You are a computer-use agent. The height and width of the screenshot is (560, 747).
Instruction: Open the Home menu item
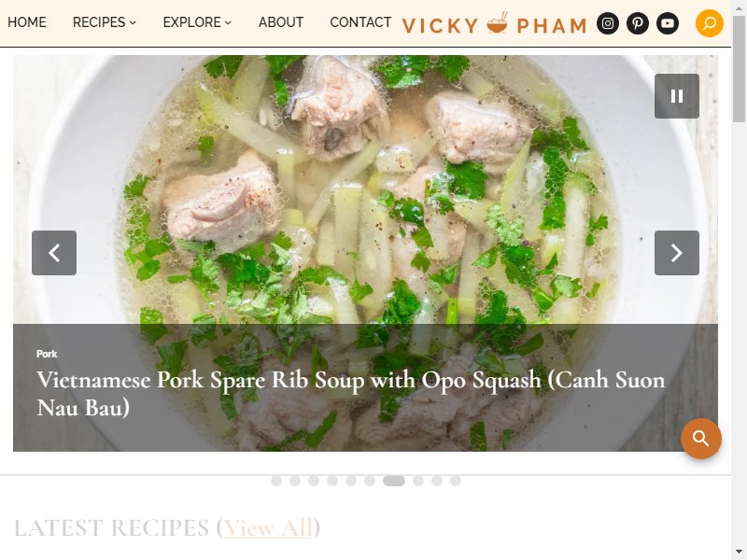[x=27, y=22]
